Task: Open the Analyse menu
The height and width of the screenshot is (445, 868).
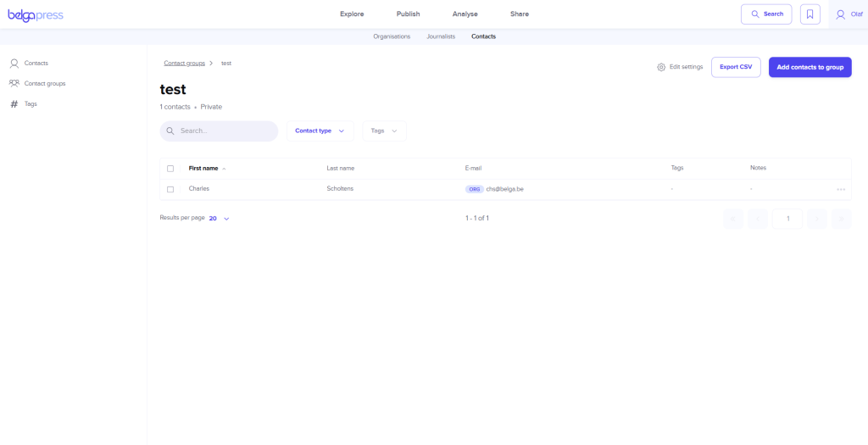Action: [465, 14]
